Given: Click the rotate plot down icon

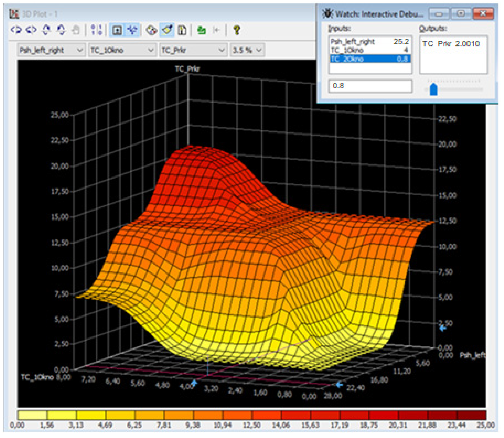Looking at the screenshot, I should (61, 30).
